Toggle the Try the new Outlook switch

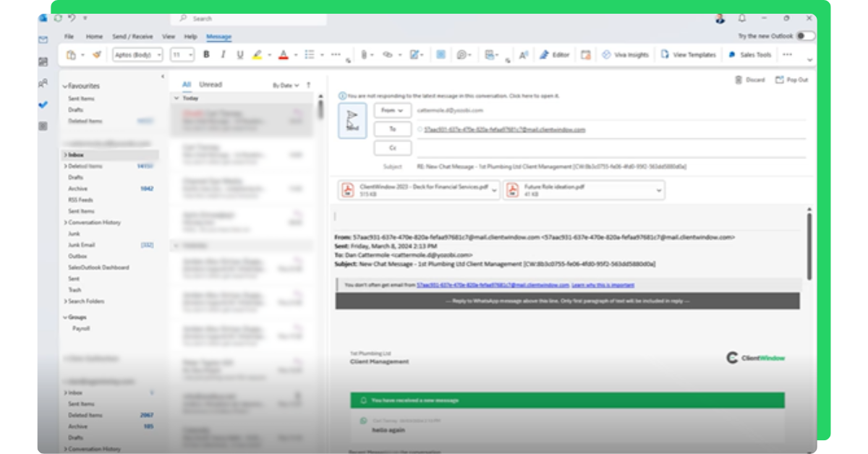(x=805, y=36)
